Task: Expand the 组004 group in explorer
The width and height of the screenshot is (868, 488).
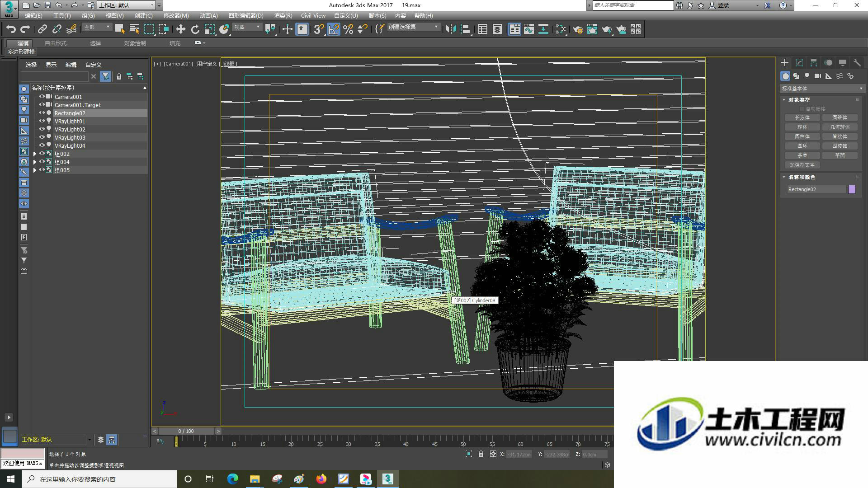Action: (x=35, y=162)
